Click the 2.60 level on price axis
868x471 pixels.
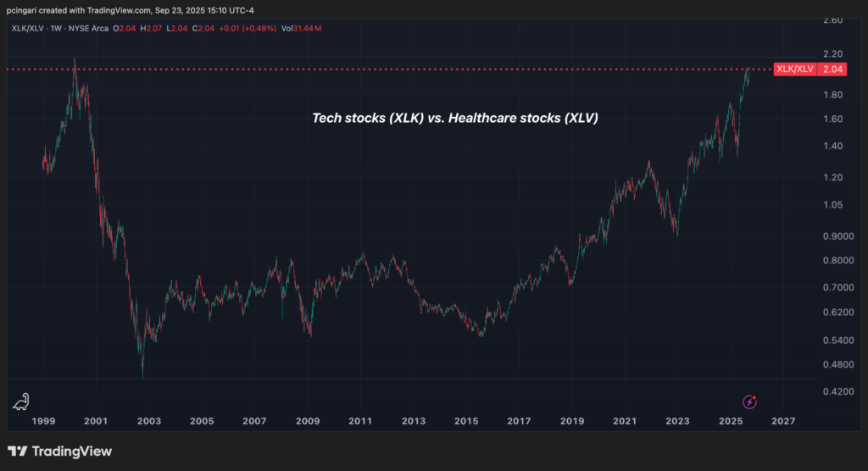click(x=832, y=19)
